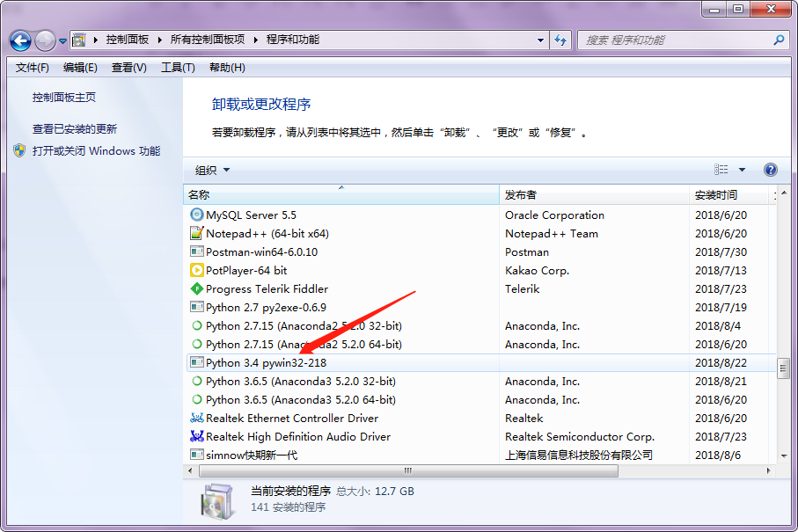This screenshot has height=532, width=798.
Task: Click 所有控制面板项 breadcrumb segment
Action: 208,40
